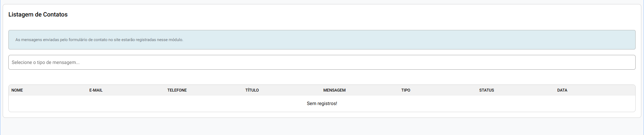The height and width of the screenshot is (135, 644).
Task: Click the TÍTULO column header
Action: [252, 90]
